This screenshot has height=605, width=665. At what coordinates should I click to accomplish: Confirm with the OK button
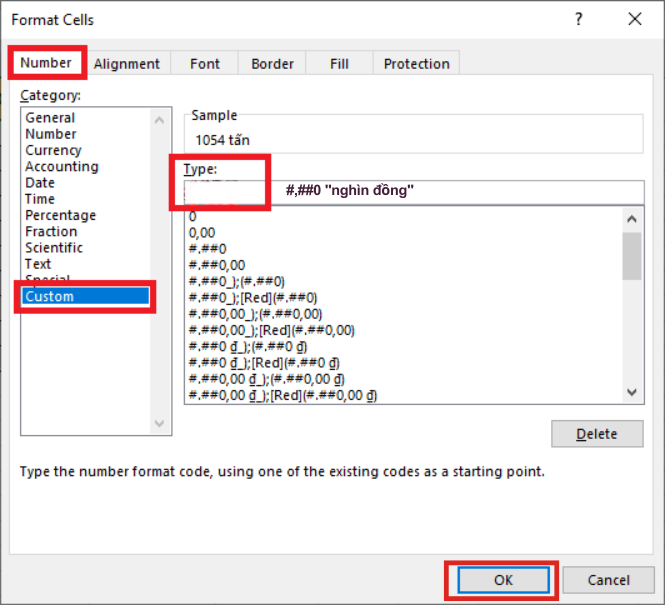[503, 580]
